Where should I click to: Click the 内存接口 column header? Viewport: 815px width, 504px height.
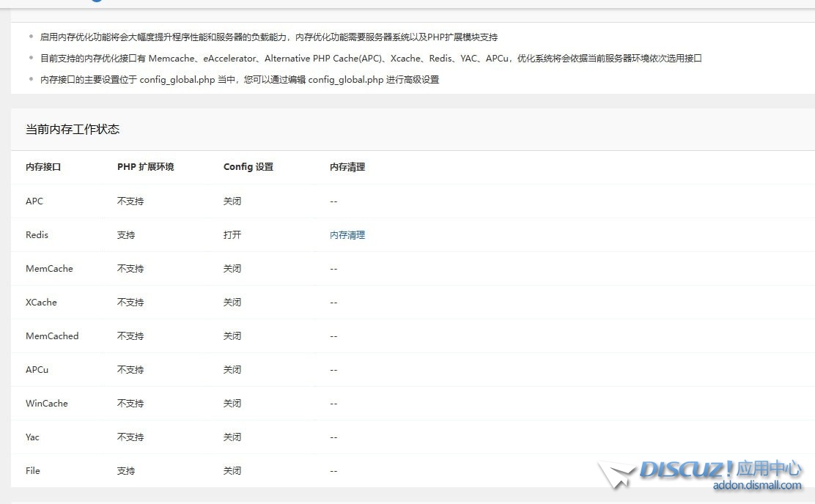tap(43, 167)
